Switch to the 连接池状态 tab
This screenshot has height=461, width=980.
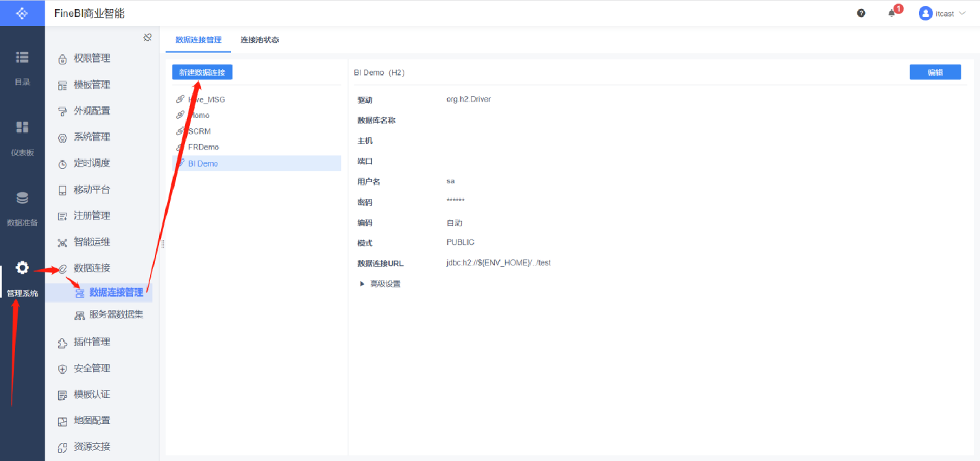click(260, 40)
